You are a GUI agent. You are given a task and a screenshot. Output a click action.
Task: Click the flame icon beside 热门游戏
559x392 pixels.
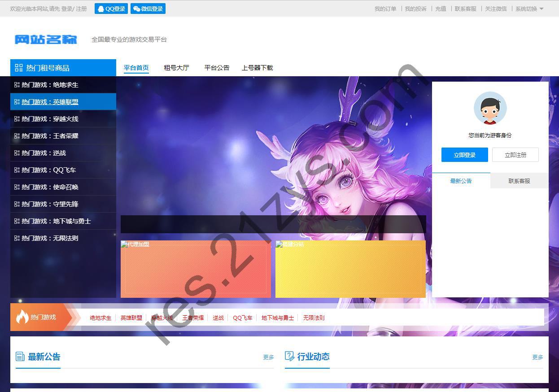click(22, 317)
